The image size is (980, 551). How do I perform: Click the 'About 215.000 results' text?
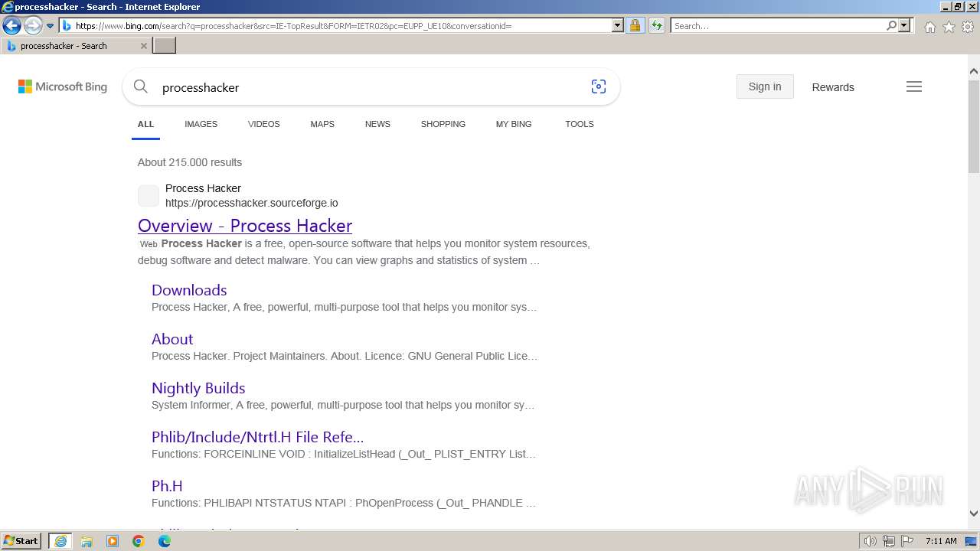190,162
